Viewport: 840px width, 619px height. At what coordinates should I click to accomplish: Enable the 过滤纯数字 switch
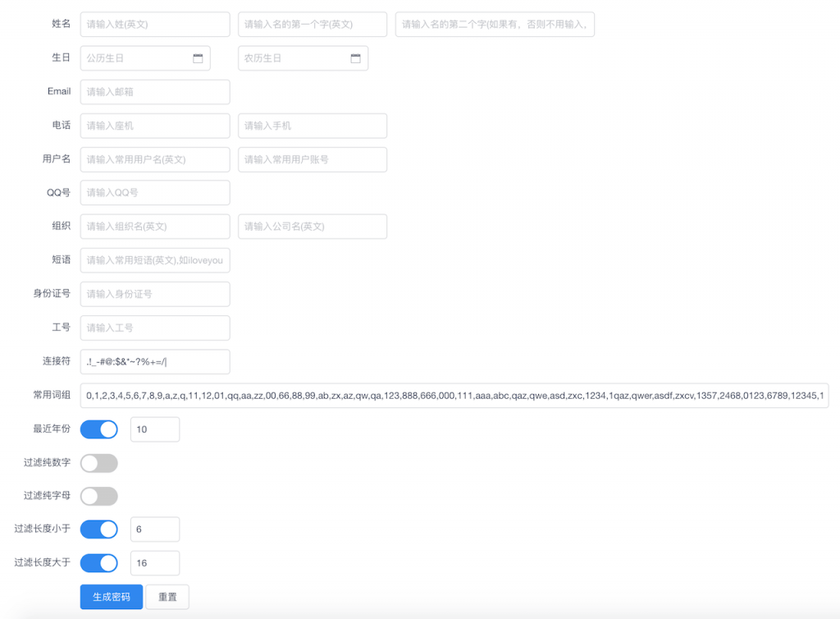pyautogui.click(x=99, y=463)
